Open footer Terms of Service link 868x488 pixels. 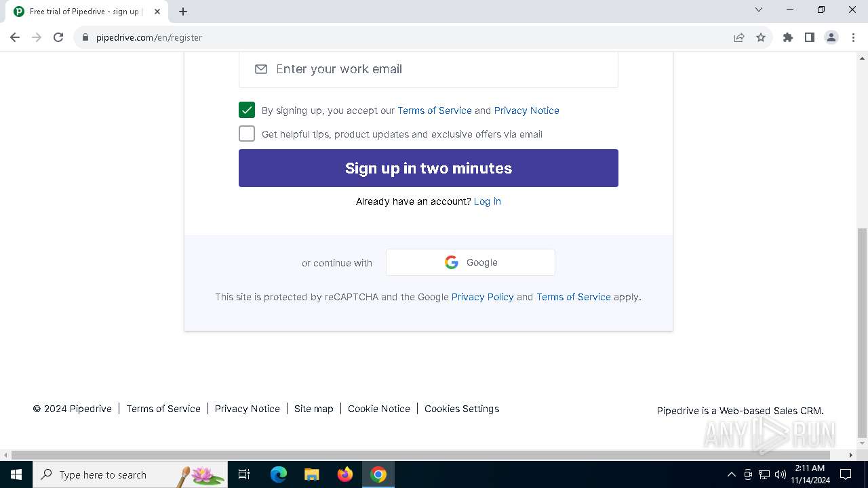163,409
